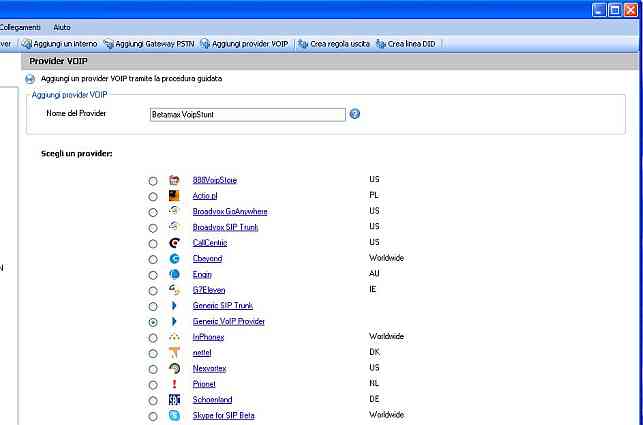Select the nettel radio button
Screen dimensions: 643x425
pyautogui.click(x=153, y=354)
